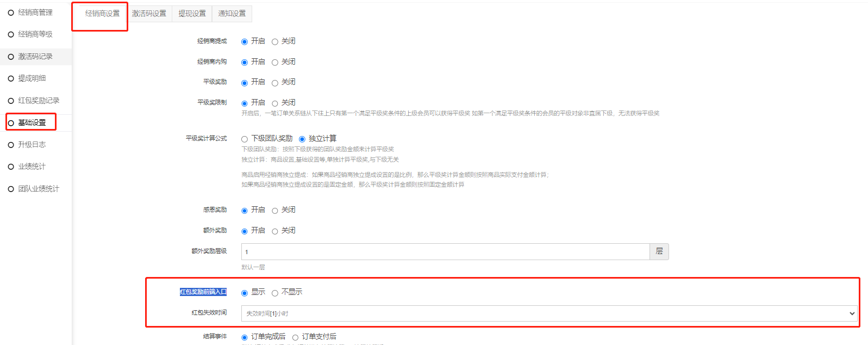Open 红包奖励记录 from the sidebar
This screenshot has width=868, height=345.
tap(38, 101)
